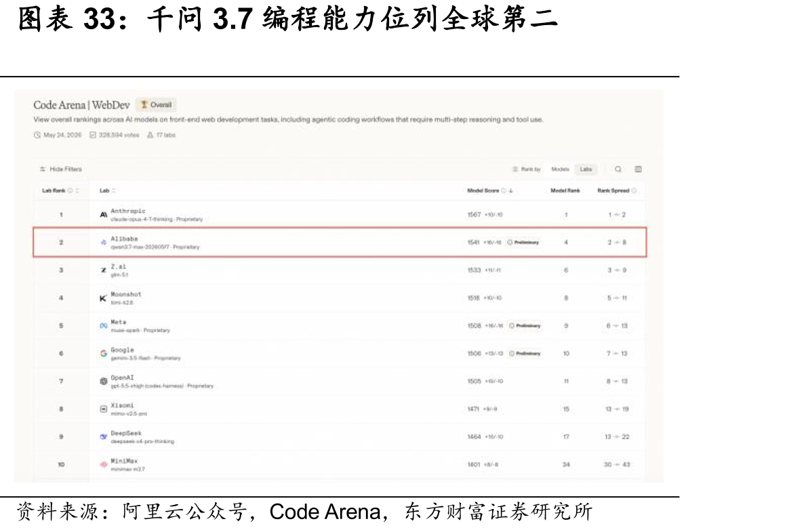Screen dimensions: 808x532
Task: Click the Rank Spread column header
Action: (x=613, y=190)
